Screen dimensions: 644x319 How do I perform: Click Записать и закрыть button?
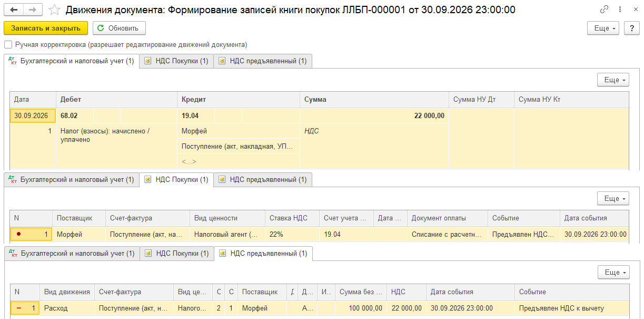[x=46, y=28]
